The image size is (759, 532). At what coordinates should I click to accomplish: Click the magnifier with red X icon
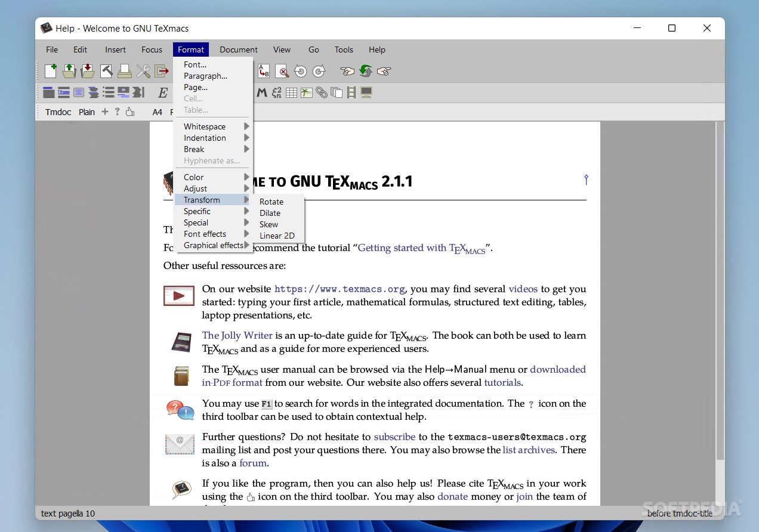[282, 71]
